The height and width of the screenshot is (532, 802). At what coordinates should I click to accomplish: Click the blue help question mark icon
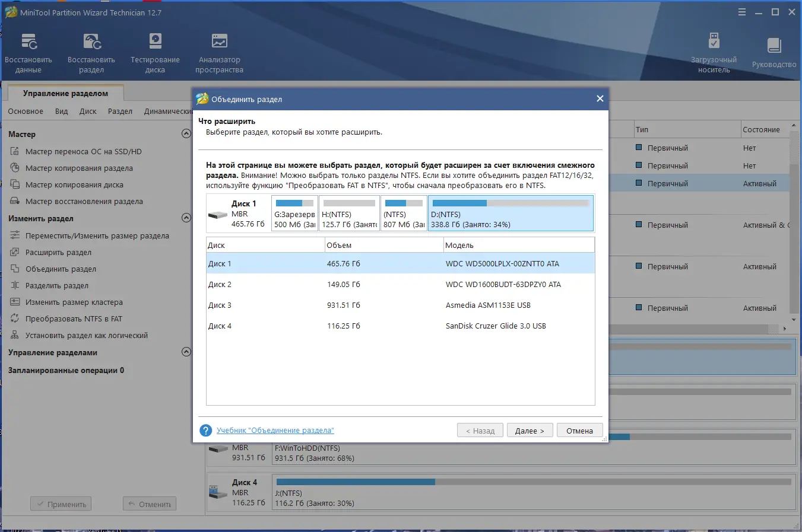coord(205,431)
